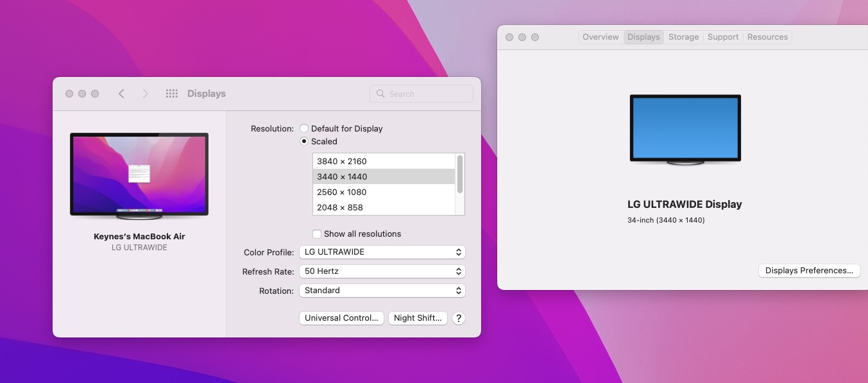
Task: Click the LG ULTRAWIDE monitor image in About This Mac
Action: (x=685, y=130)
